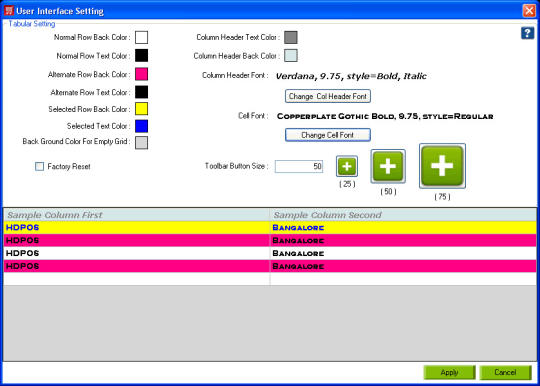Select the Bangalore cell in the white row
Image resolution: width=540 pixels, height=386 pixels.
[x=403, y=253]
